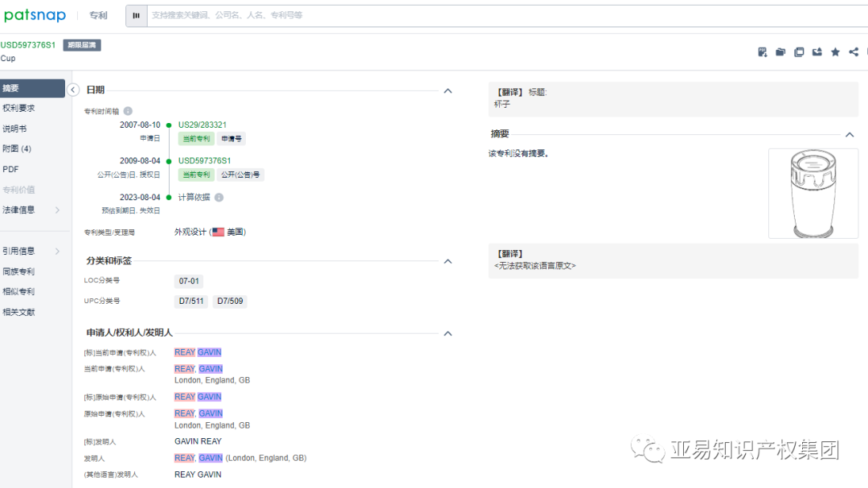Click info icon next to 计算依据
Image resolution: width=868 pixels, height=488 pixels.
(219, 198)
